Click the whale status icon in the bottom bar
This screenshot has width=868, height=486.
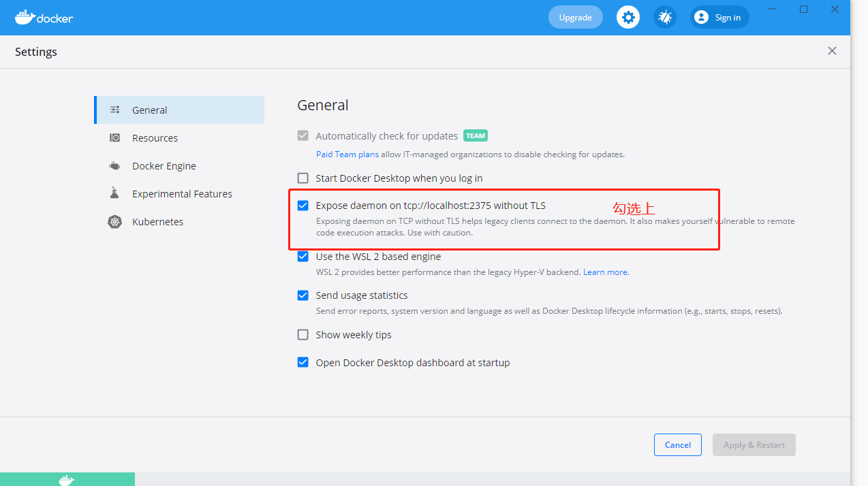67,480
